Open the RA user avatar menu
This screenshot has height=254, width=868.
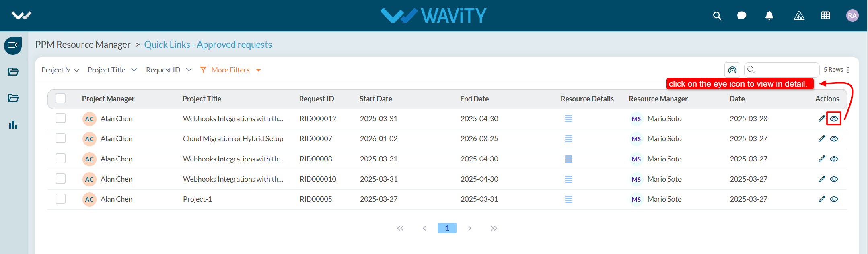coord(852,16)
